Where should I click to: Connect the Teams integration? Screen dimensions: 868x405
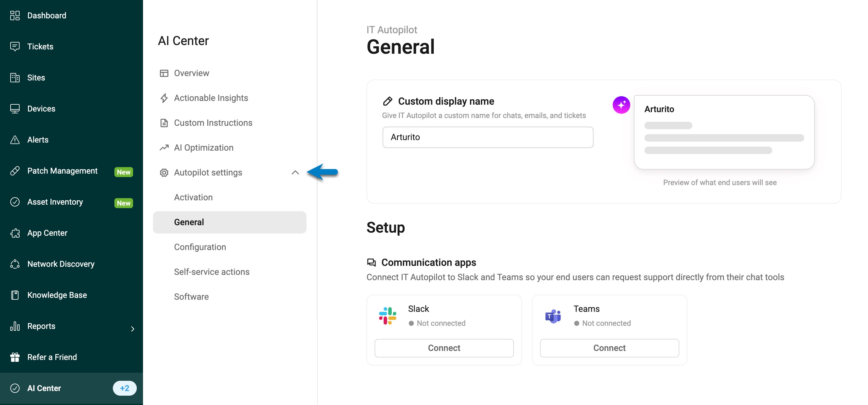coord(609,348)
